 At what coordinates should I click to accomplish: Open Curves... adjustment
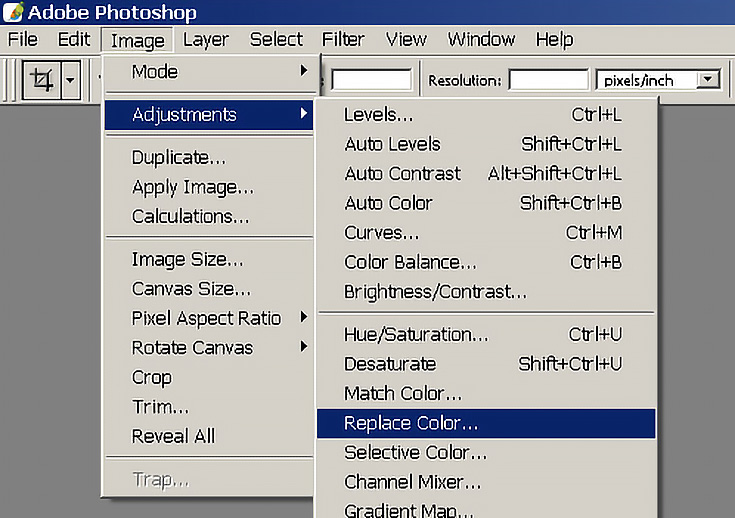[486, 233]
